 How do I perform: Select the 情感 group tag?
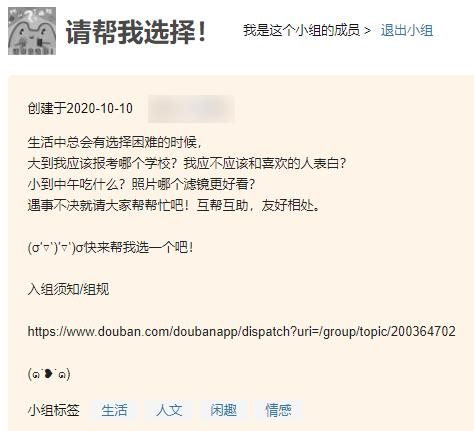[x=278, y=410]
